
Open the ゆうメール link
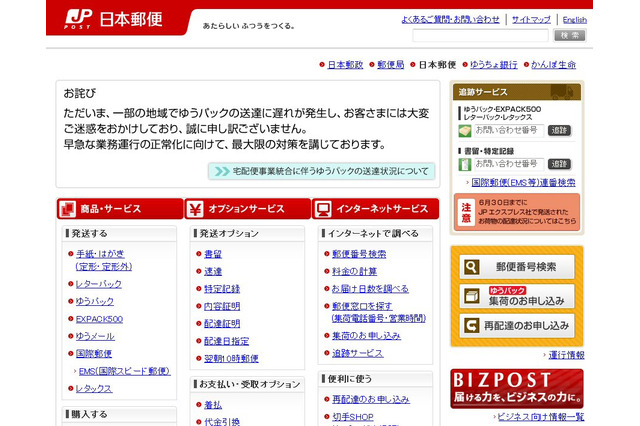point(95,337)
